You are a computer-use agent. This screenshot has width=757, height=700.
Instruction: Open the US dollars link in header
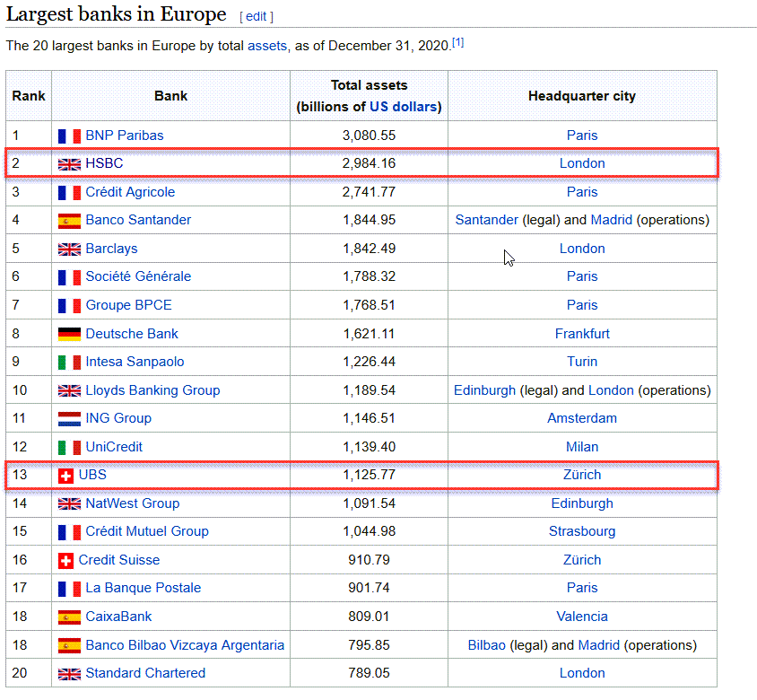click(403, 107)
